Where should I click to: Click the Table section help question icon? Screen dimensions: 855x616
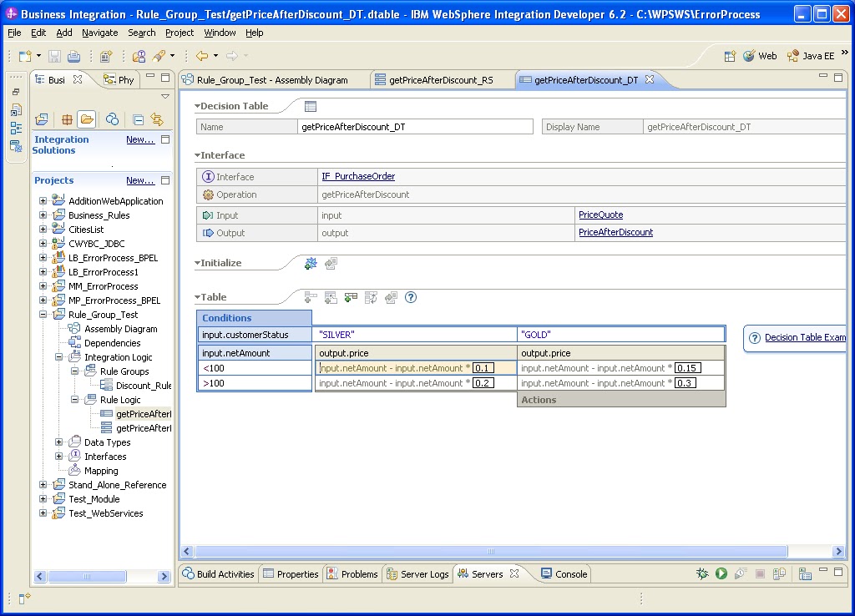pyautogui.click(x=411, y=297)
